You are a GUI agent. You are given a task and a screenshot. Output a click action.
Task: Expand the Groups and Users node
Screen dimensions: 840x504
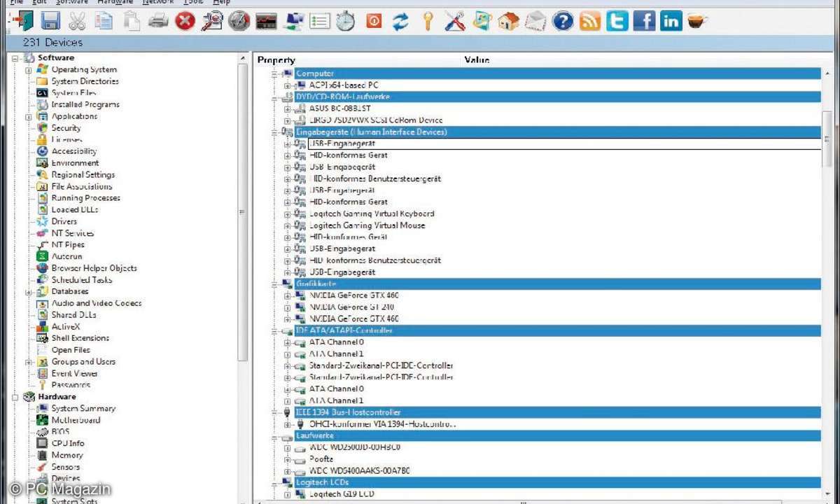(x=29, y=362)
